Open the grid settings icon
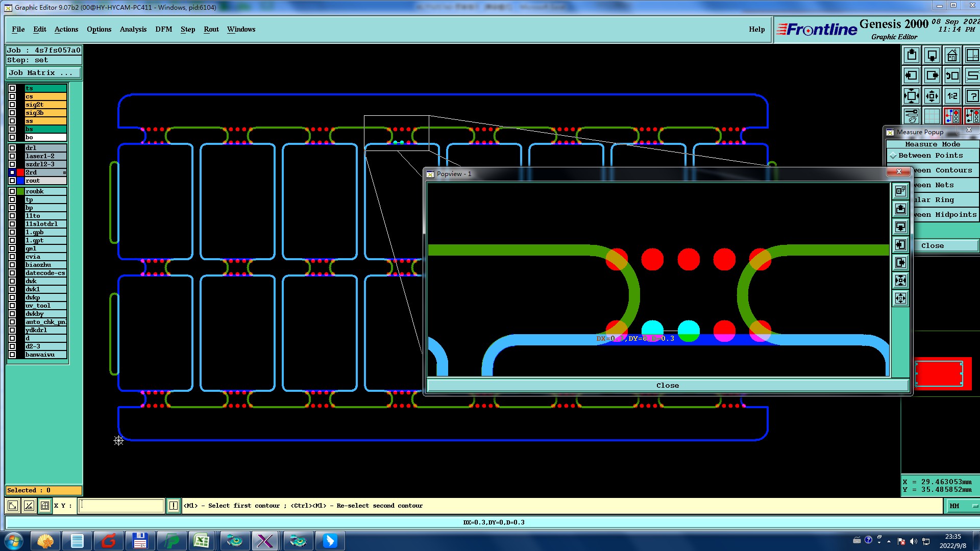The width and height of the screenshot is (980, 551). (x=932, y=116)
